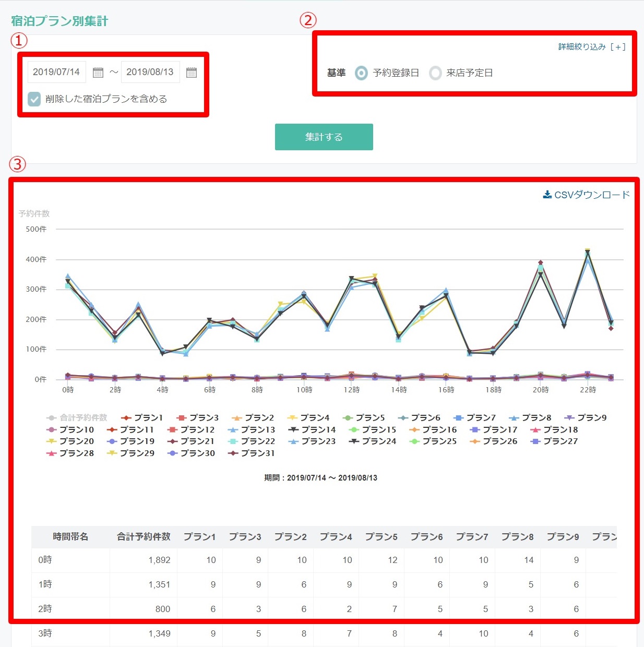
Task: Toggle プラン7 series in chart legend
Action: click(475, 417)
